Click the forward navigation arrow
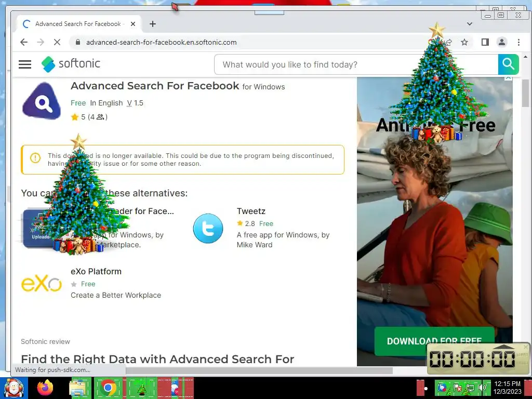Image resolution: width=532 pixels, height=399 pixels. pyautogui.click(x=41, y=42)
